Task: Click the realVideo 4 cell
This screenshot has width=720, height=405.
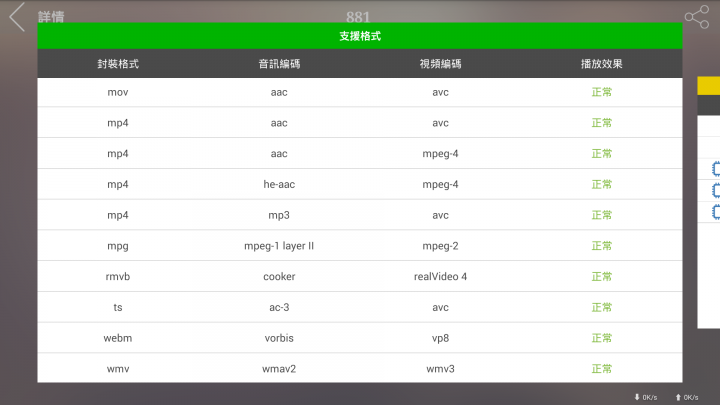Action: (440, 277)
